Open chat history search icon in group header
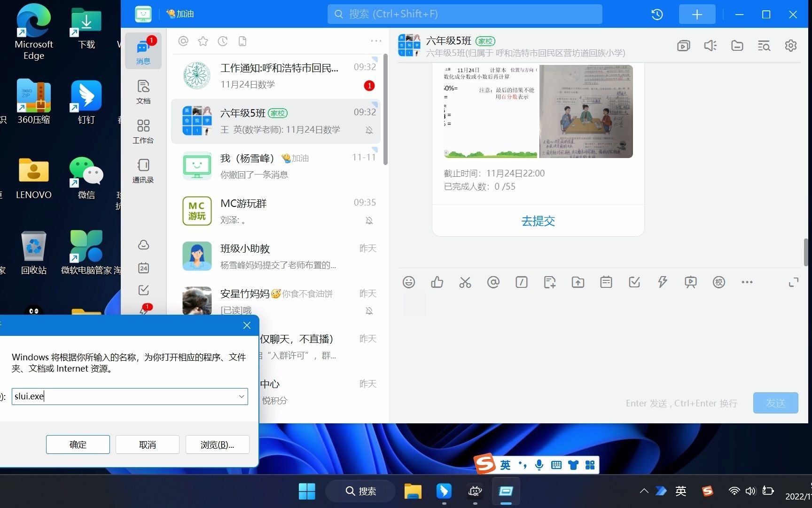Screen dimensions: 812x508 764,46
